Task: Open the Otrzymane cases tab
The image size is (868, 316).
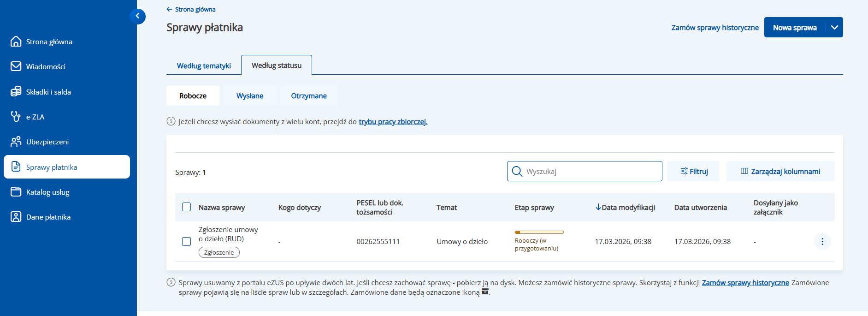Action: pyautogui.click(x=309, y=96)
